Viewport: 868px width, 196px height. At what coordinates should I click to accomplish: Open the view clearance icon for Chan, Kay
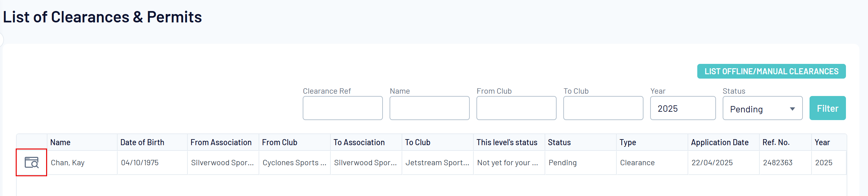pos(32,162)
